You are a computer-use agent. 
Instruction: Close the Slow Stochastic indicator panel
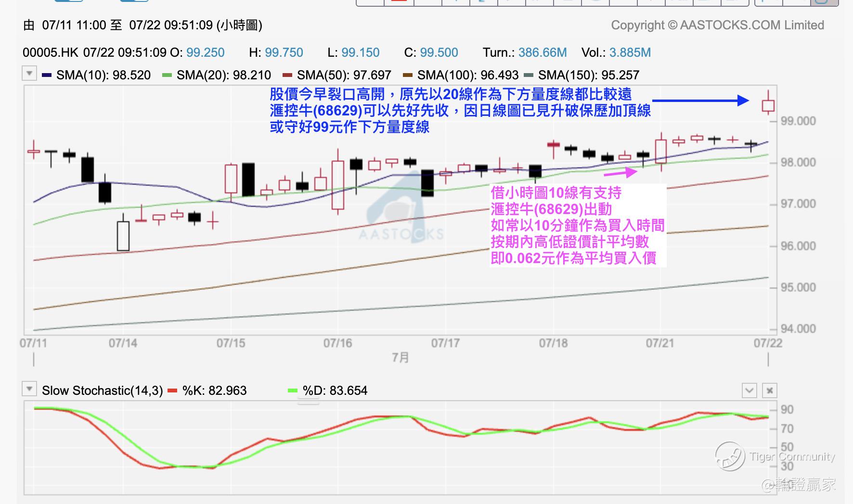click(x=770, y=391)
